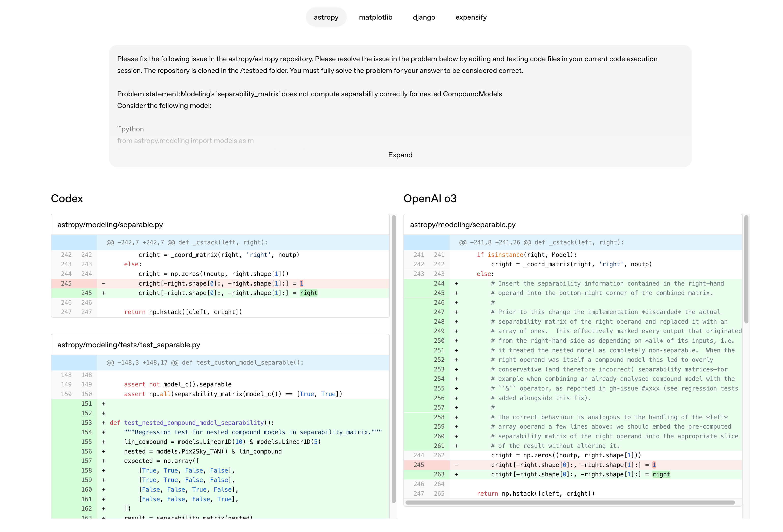Click the 'Problem statement' paragraph text
Image resolution: width=783 pixels, height=532 pixels.
coord(309,94)
